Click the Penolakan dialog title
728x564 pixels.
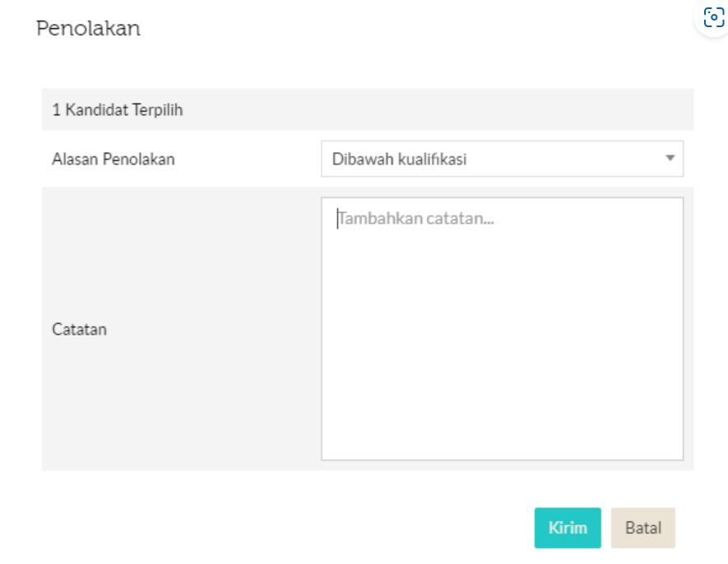(x=88, y=28)
